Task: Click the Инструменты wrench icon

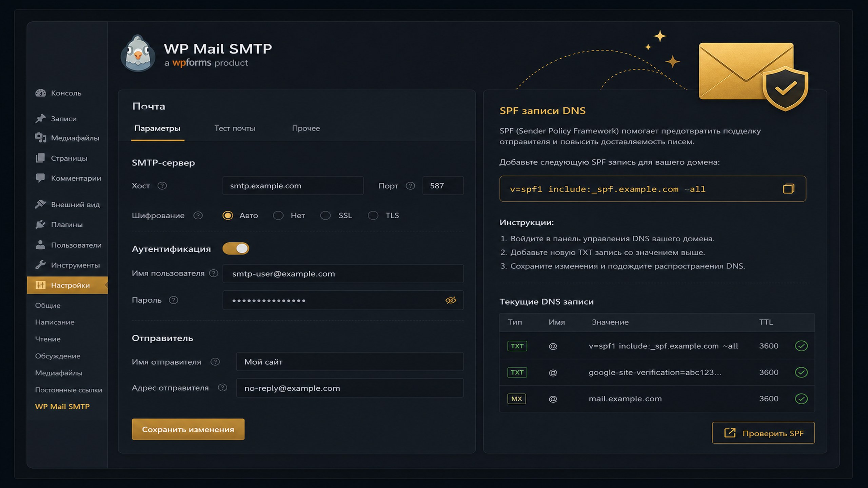Action: [x=40, y=265]
